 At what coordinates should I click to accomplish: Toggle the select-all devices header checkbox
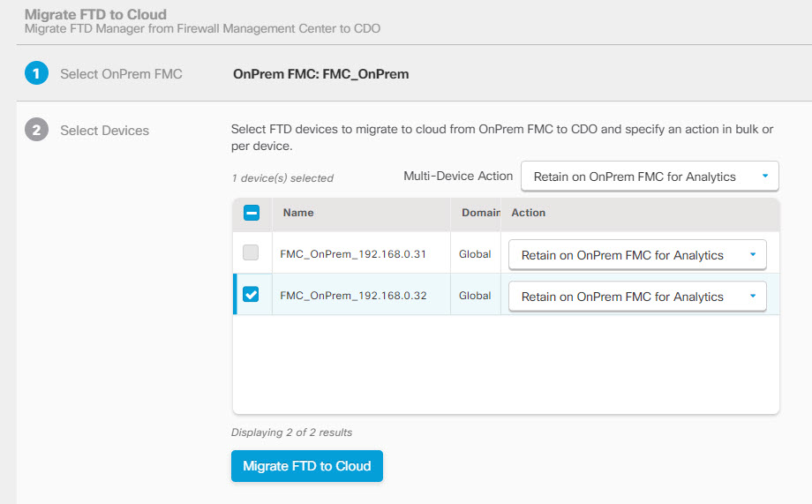pyautogui.click(x=251, y=213)
